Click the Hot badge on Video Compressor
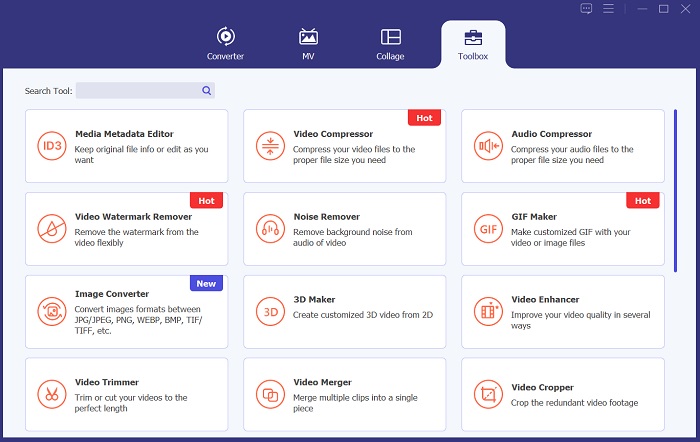The width and height of the screenshot is (700, 442). click(x=425, y=118)
